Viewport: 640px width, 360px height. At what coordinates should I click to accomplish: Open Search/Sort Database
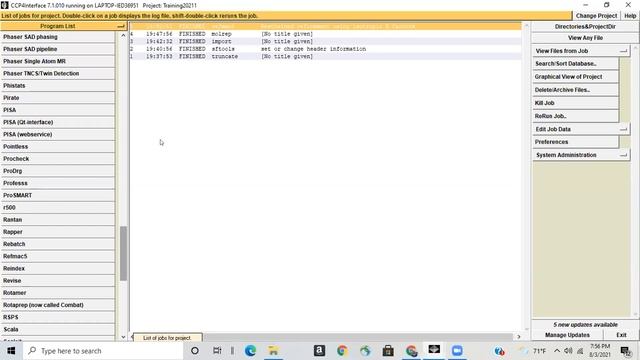(576, 64)
